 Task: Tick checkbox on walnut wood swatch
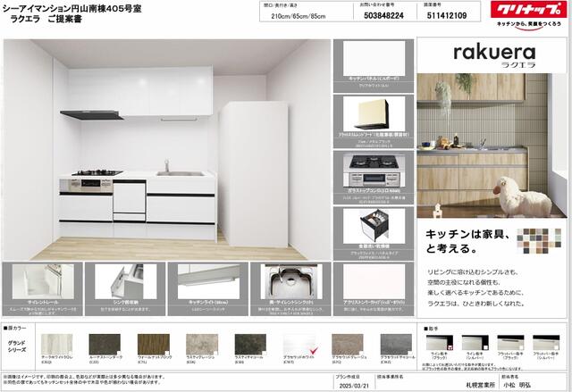click(x=167, y=353)
